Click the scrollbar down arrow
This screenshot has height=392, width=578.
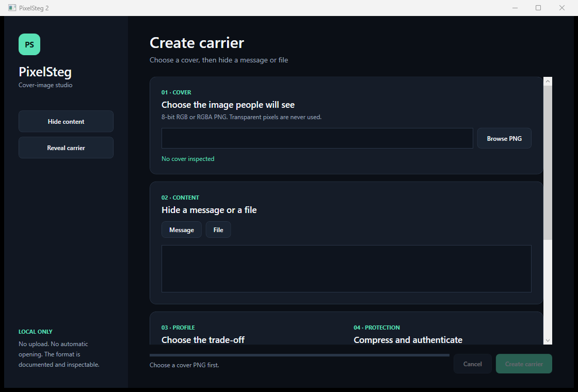548,340
